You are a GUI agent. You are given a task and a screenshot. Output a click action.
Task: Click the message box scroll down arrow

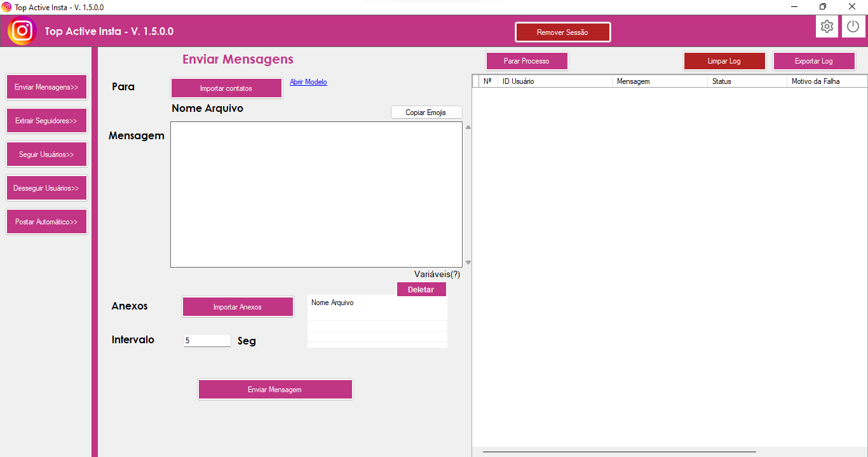click(x=468, y=263)
